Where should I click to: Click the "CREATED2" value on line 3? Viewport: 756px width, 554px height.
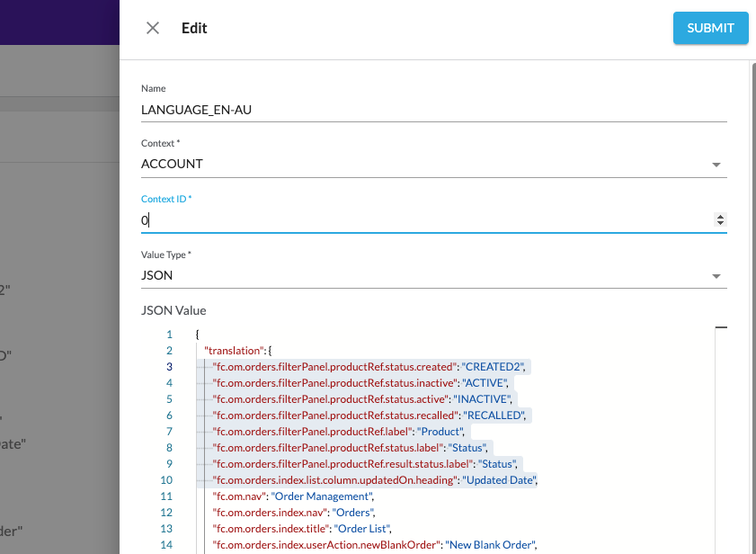494,367
